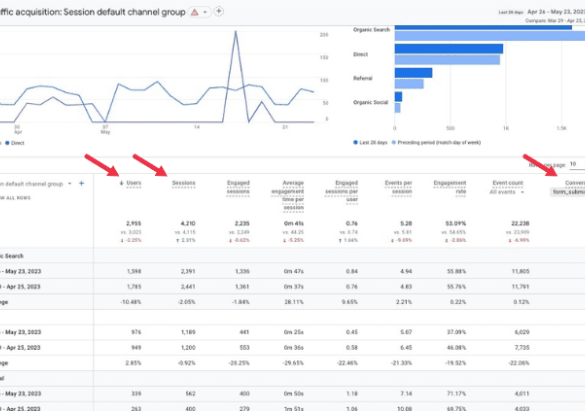Click the spike peak on the line chart
The image size is (585, 411).
[235, 32]
